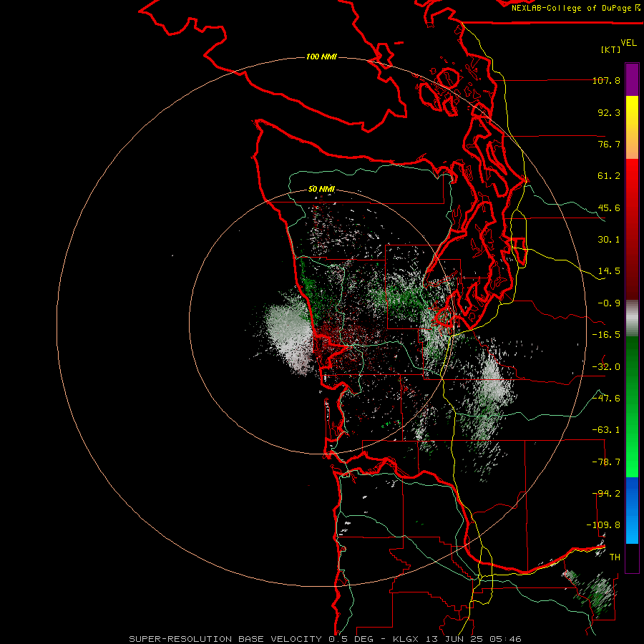Select the 30.1 velocity scale value

tap(609, 240)
